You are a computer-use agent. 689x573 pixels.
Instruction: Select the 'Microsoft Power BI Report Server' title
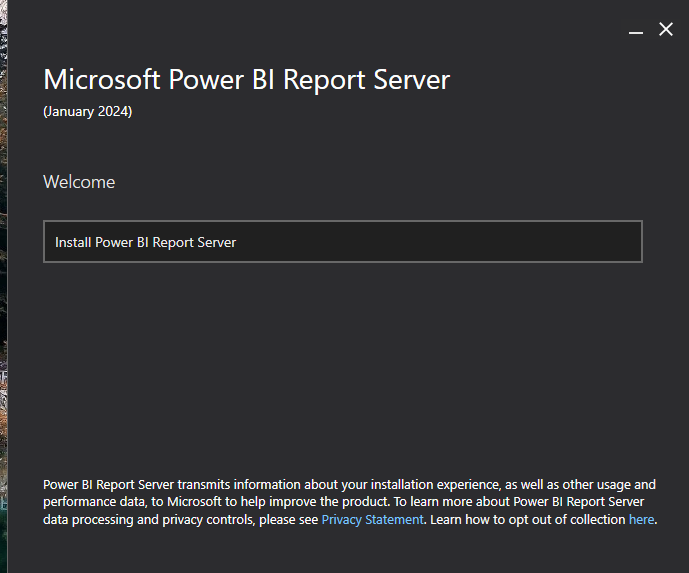coord(247,80)
